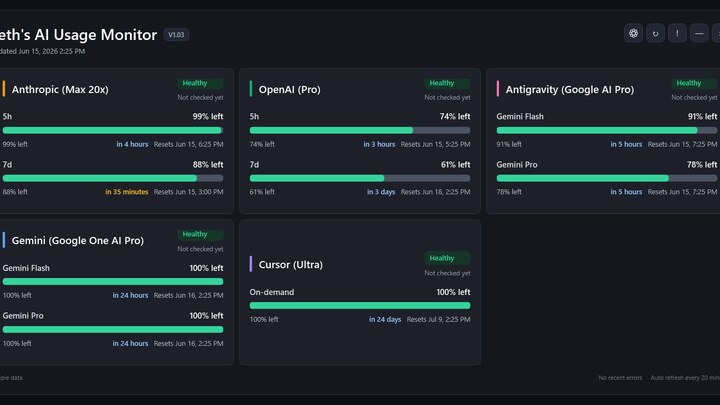
Task: Click the '78% left' heading on Antigravity
Action: (x=702, y=164)
